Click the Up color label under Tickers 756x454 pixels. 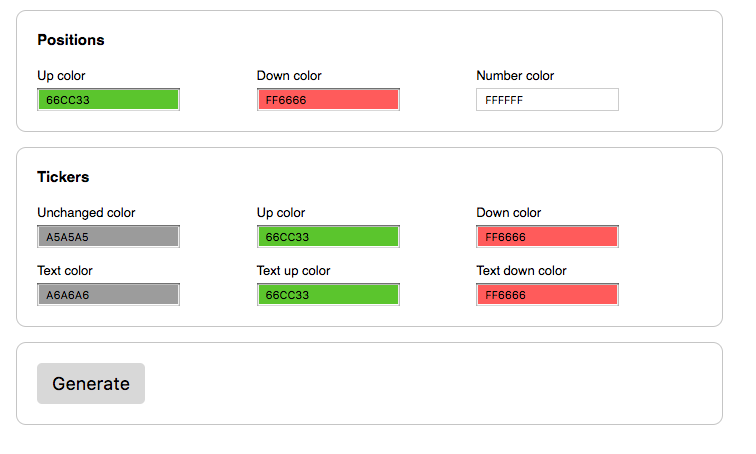pos(281,213)
